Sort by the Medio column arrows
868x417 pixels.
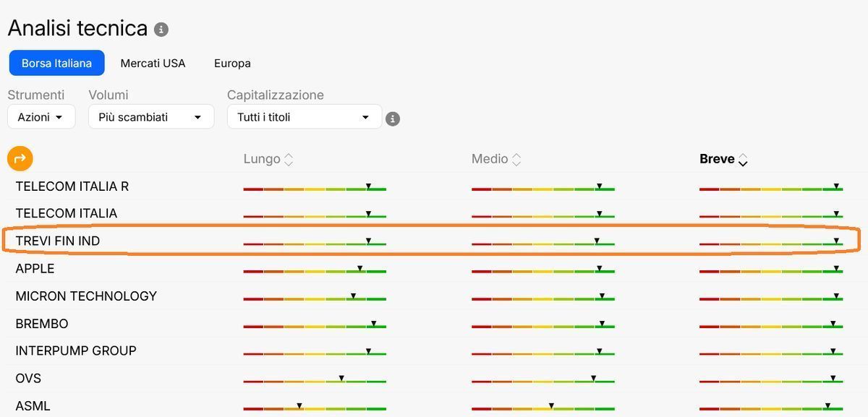pyautogui.click(x=516, y=160)
